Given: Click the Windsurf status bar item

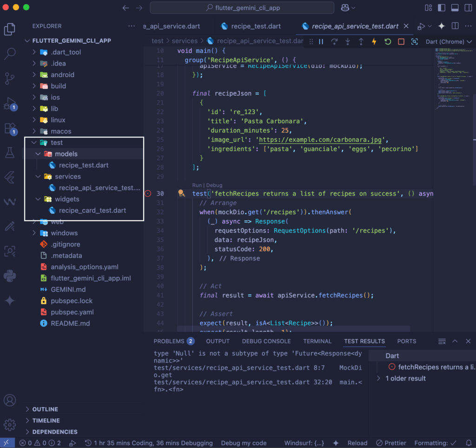Looking at the screenshot, I should 304,443.
